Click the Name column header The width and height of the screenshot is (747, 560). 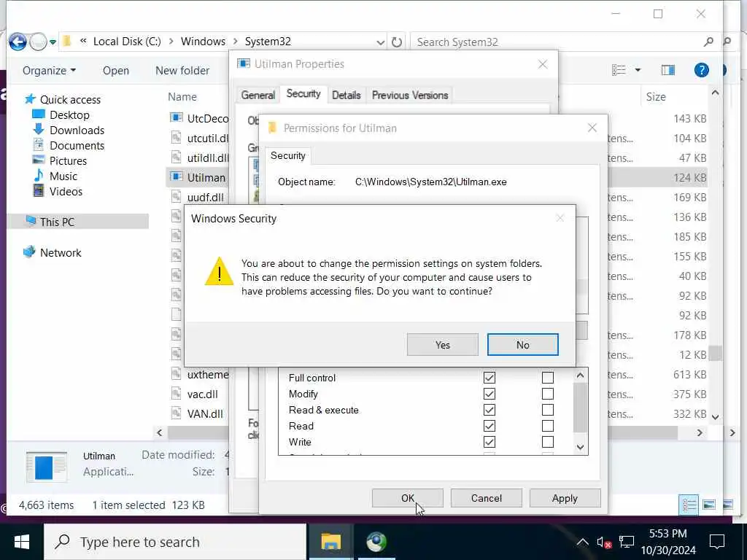tap(182, 97)
